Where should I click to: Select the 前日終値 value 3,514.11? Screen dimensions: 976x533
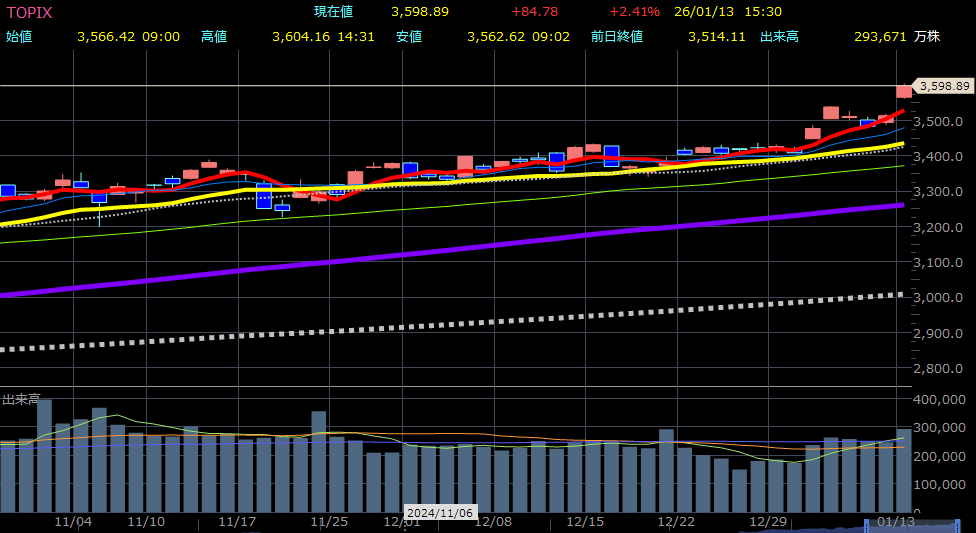pyautogui.click(x=716, y=37)
